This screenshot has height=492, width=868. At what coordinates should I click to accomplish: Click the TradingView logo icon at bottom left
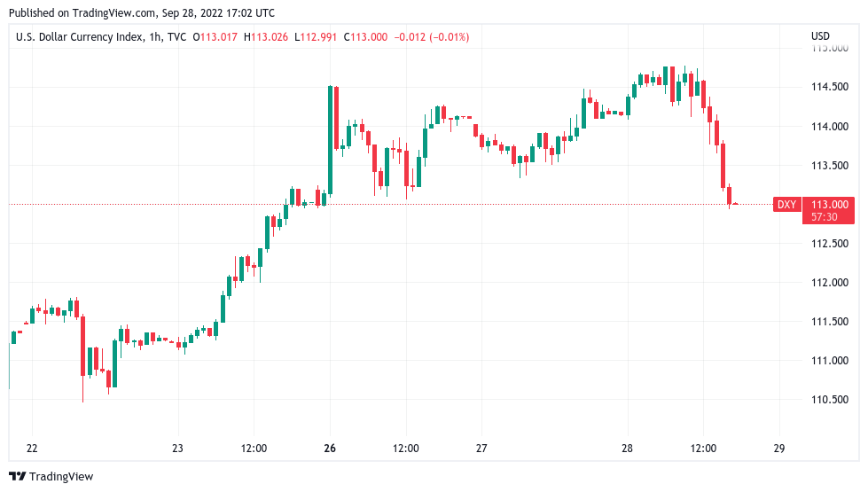[x=17, y=477]
